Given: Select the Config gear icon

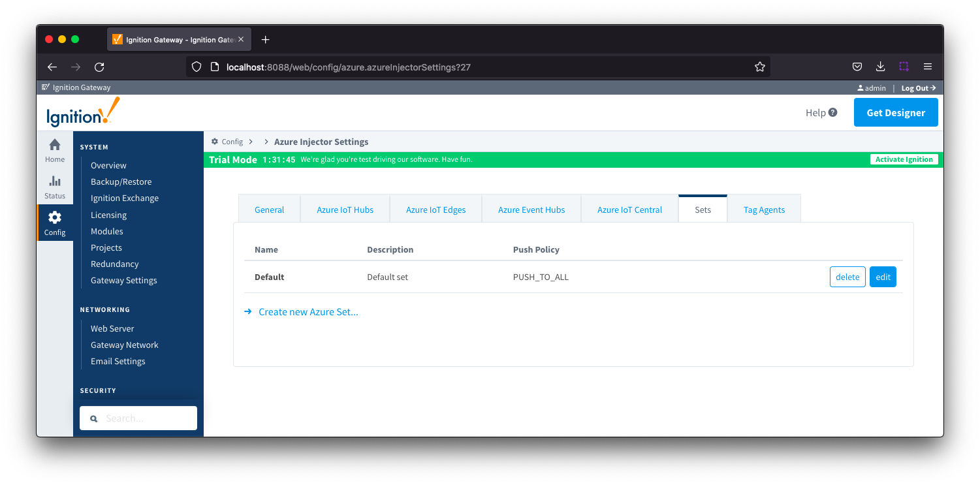Looking at the screenshot, I should click(x=55, y=218).
